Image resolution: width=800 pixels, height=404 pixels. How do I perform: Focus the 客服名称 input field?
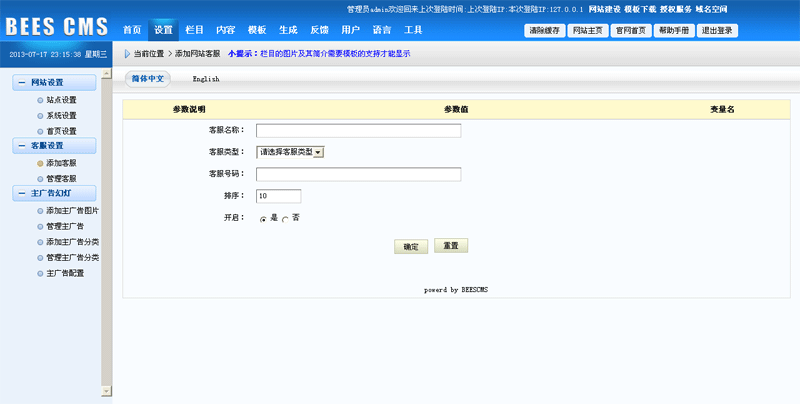click(359, 131)
